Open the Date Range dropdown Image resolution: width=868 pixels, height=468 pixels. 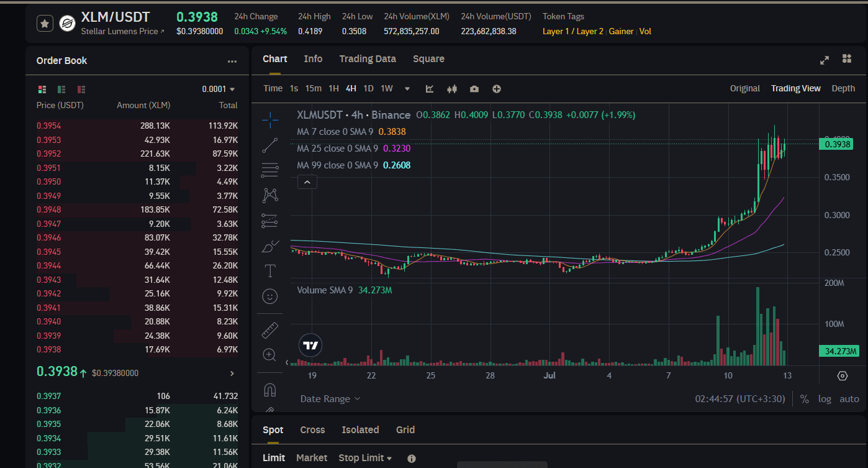click(x=330, y=399)
